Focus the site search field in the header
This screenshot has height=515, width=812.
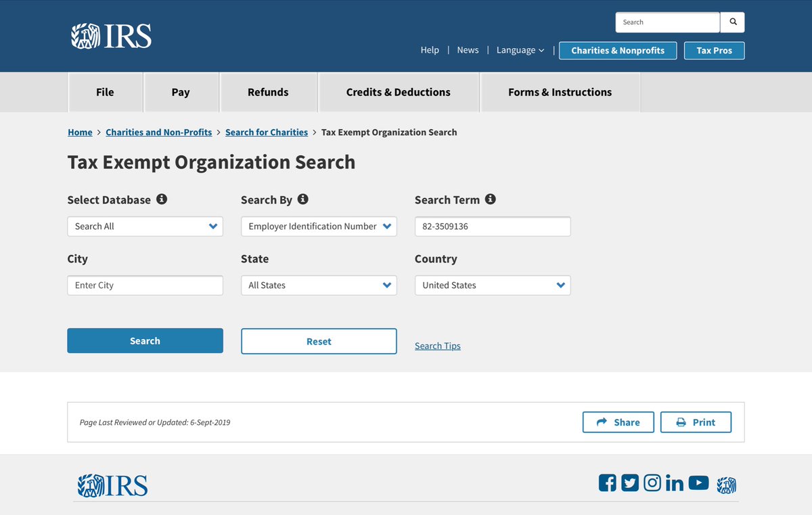point(668,22)
